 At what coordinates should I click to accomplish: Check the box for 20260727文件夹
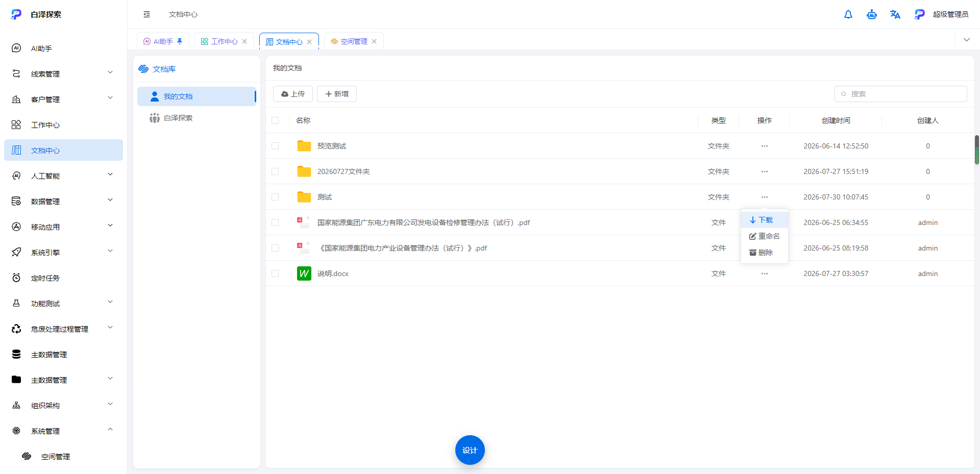coord(275,171)
